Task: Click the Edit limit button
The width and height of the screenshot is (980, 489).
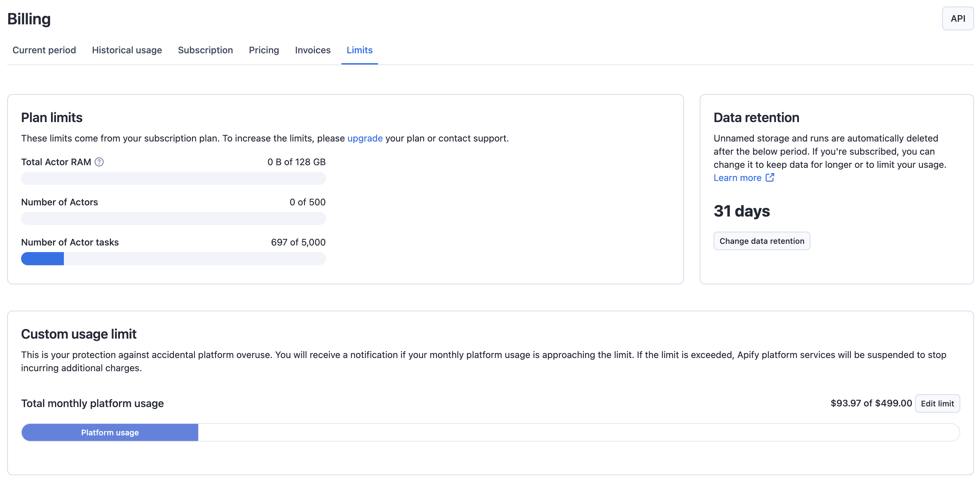Action: [938, 403]
